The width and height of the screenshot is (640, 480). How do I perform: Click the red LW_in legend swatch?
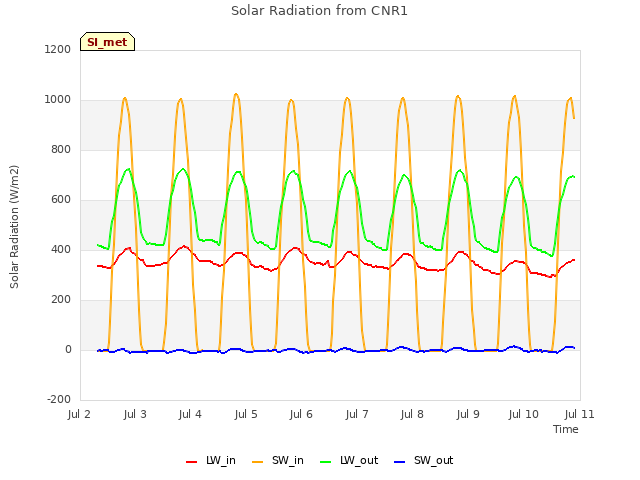(191, 461)
